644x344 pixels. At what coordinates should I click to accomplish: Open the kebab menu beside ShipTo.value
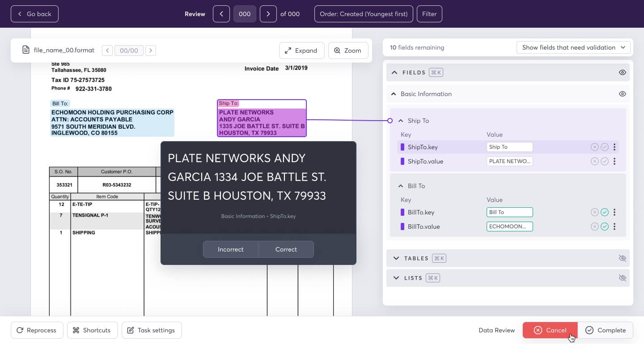[614, 161]
